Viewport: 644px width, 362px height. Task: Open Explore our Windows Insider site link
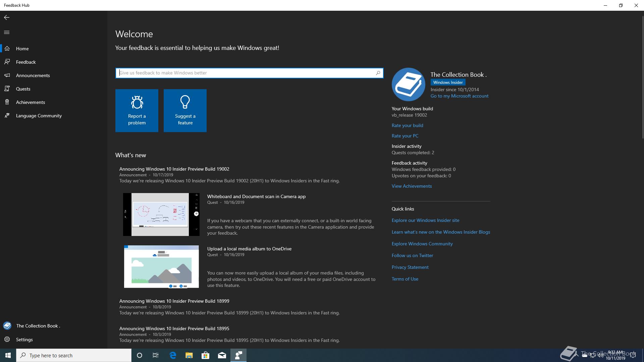click(x=425, y=220)
